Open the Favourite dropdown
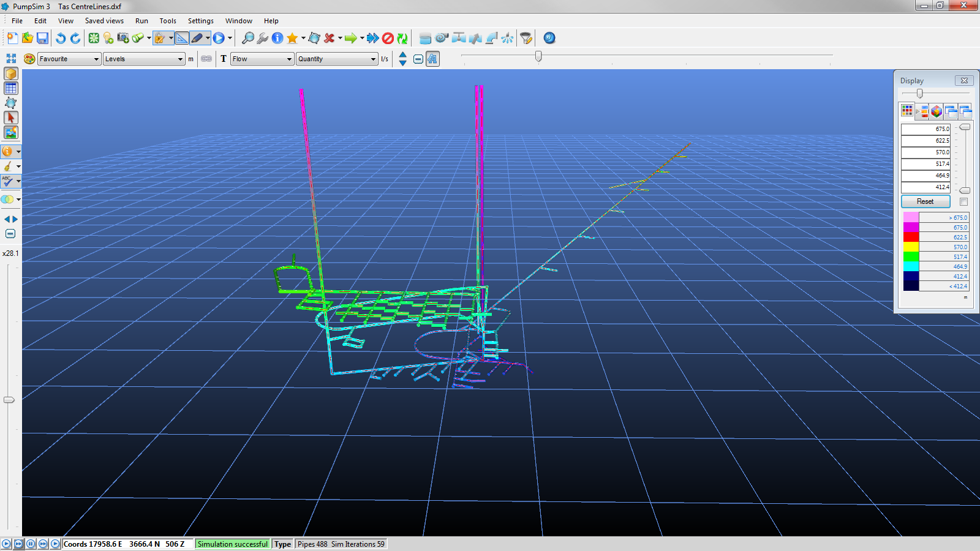The width and height of the screenshot is (980, 551). pyautogui.click(x=69, y=59)
